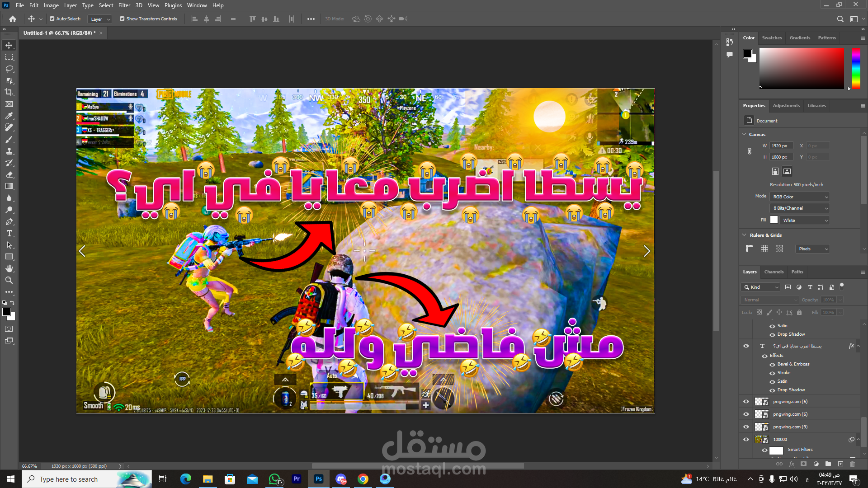Toggle the Auto-Select checkbox
This screenshot has height=488, width=868.
[x=52, y=19]
